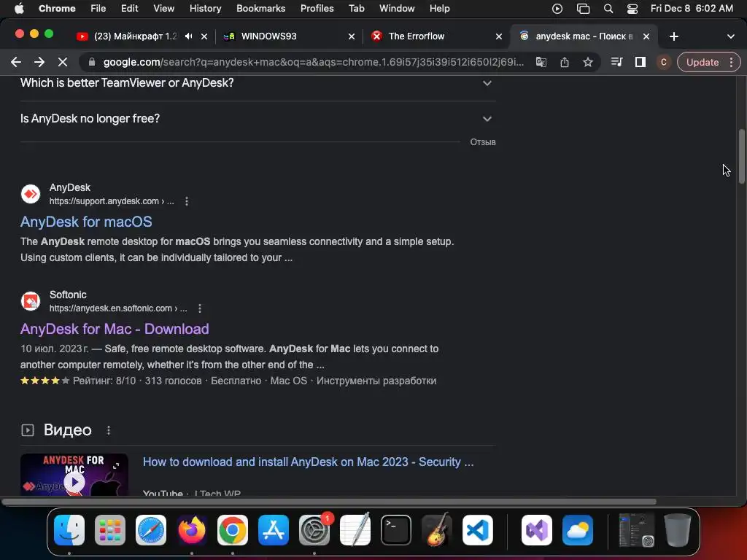Mute the Майнкрафт YouTube tab audio
The height and width of the screenshot is (560, 747).
189,36
